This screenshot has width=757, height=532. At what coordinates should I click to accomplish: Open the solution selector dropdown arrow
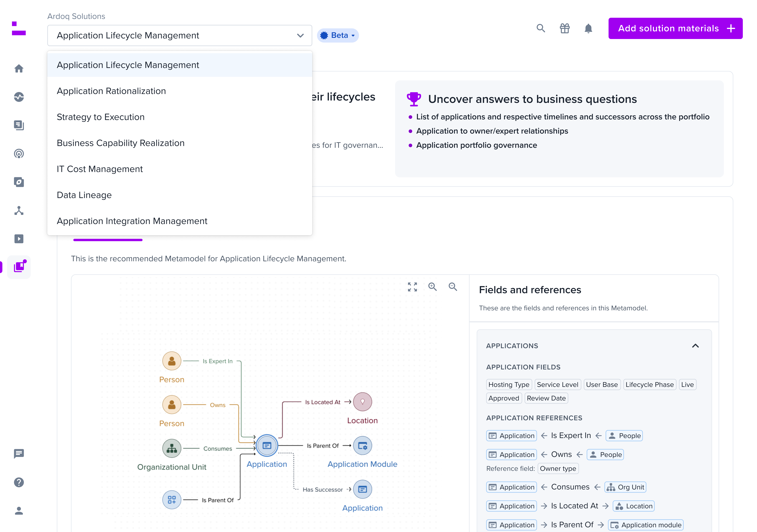click(x=300, y=35)
